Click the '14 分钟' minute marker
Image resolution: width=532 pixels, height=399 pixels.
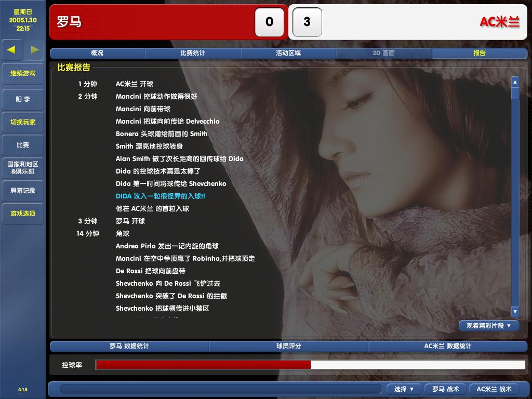click(x=87, y=234)
